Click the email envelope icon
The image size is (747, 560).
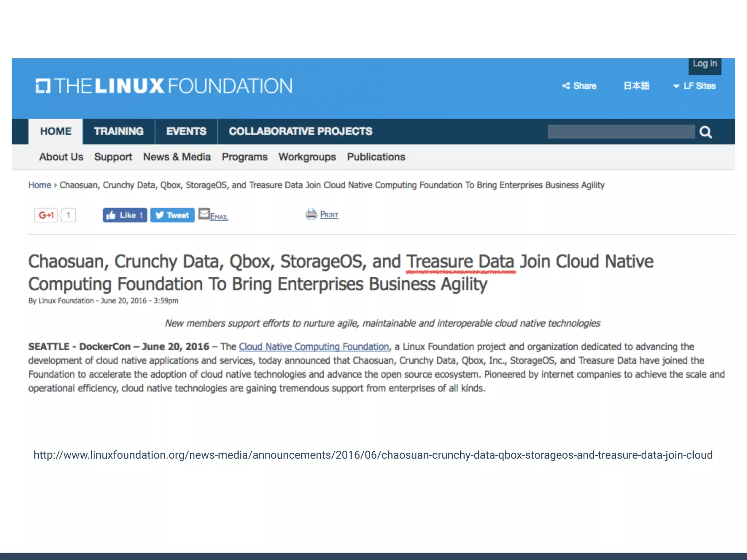click(204, 214)
